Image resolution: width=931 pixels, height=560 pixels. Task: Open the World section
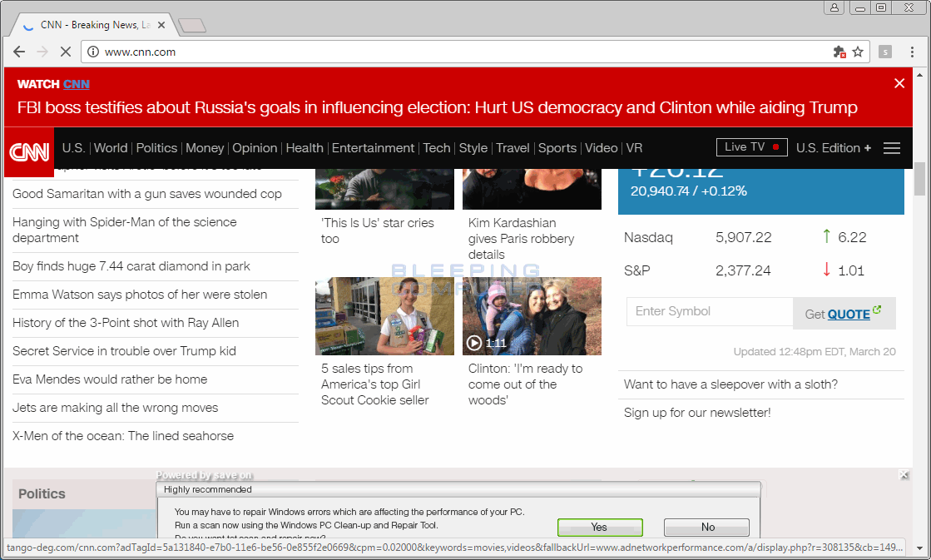pyautogui.click(x=111, y=148)
